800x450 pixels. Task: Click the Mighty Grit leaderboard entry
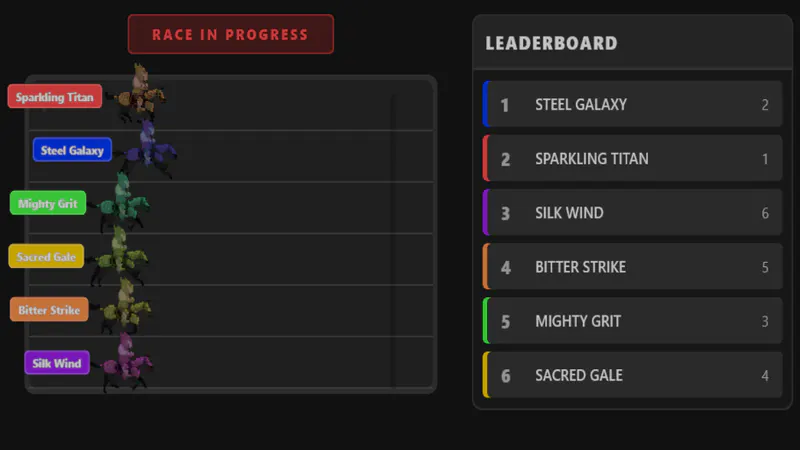[633, 320]
